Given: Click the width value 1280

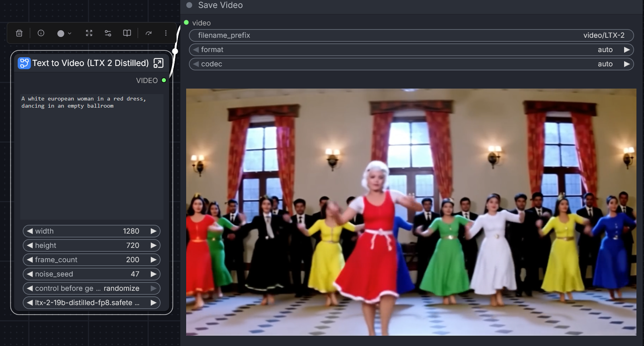Looking at the screenshot, I should point(131,231).
